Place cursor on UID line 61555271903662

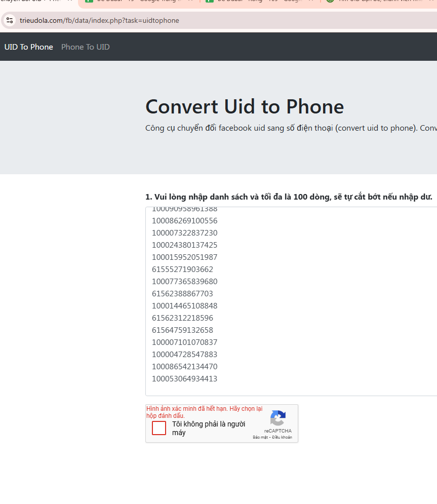(183, 269)
